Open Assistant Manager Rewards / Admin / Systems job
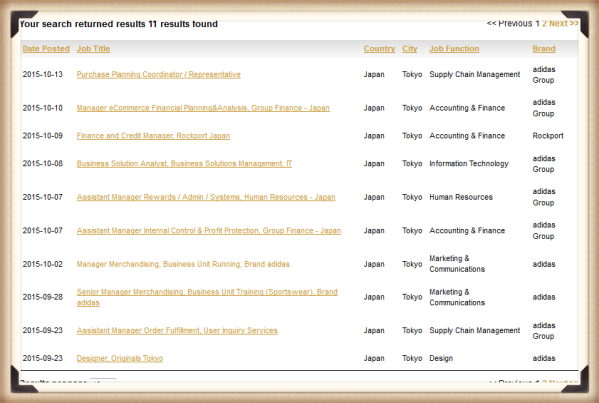Viewport: 599px width, 403px height. pos(206,197)
